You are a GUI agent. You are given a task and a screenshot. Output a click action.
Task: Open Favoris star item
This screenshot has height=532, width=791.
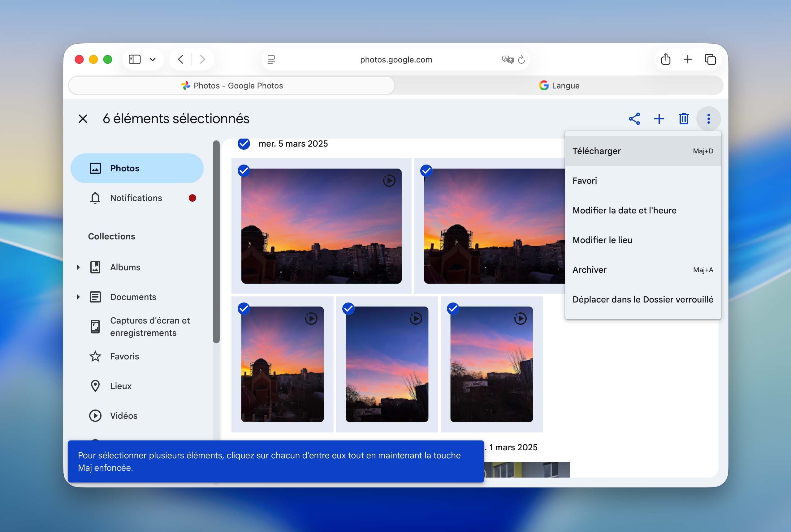click(x=137, y=356)
